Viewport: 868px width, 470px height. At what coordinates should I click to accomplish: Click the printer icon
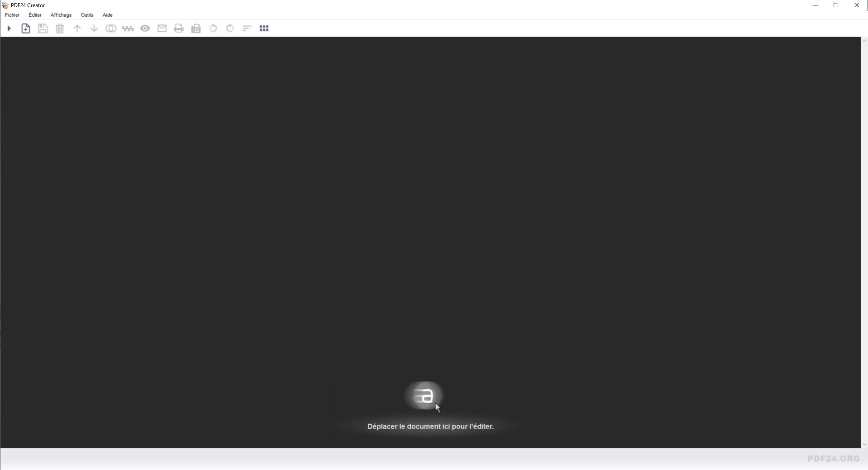179,28
